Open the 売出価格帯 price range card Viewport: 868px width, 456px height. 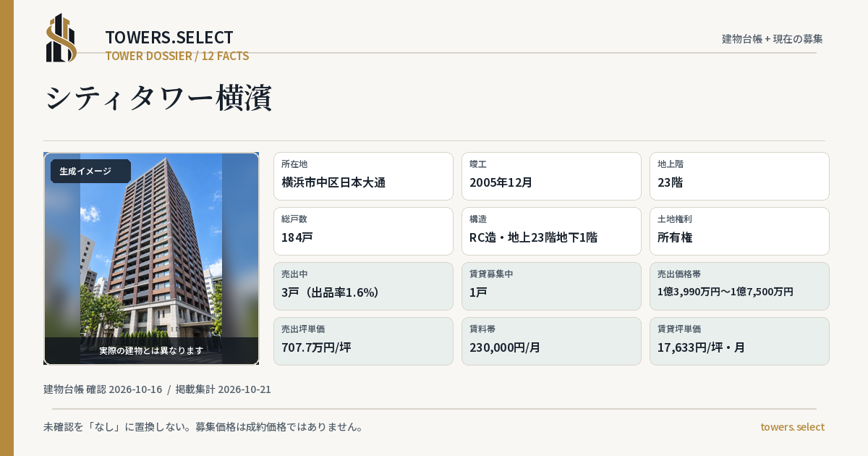pos(739,286)
